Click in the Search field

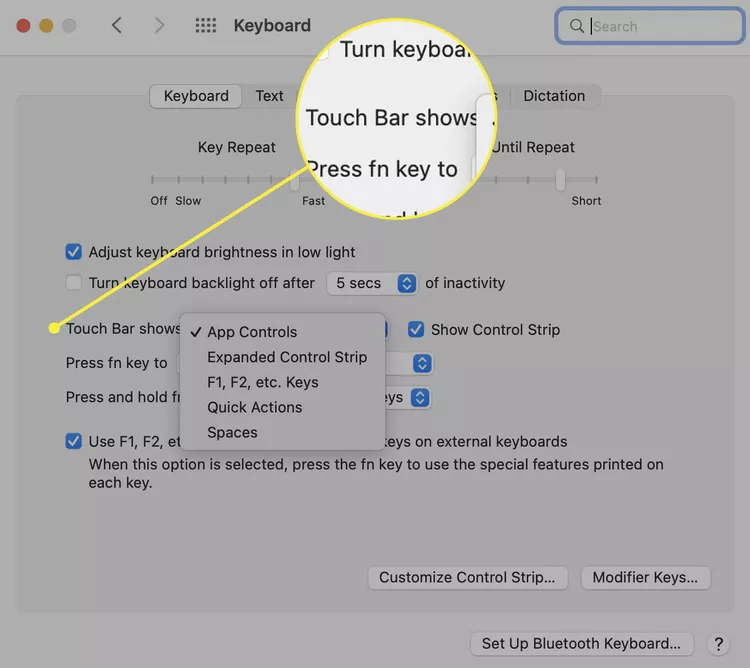coord(650,26)
